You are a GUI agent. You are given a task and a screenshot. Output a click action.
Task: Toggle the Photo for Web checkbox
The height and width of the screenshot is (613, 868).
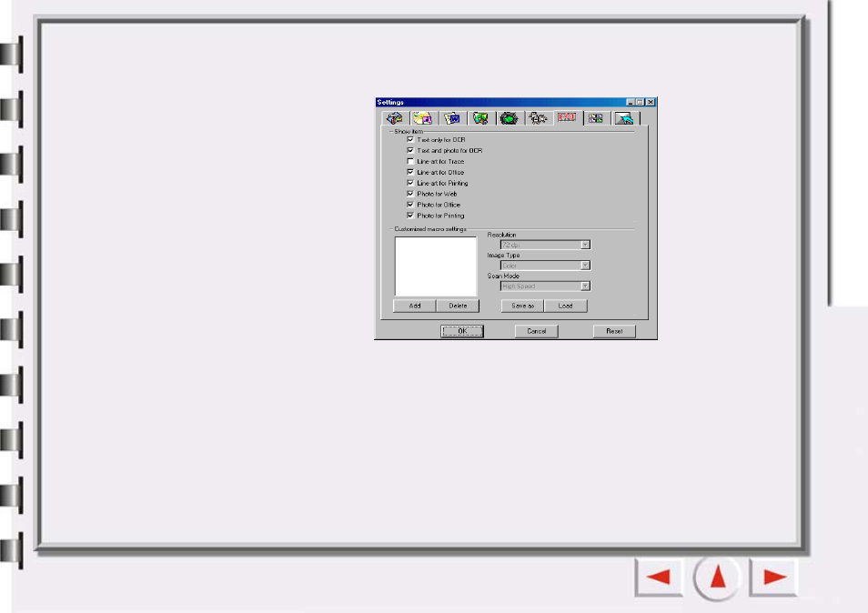(x=410, y=194)
